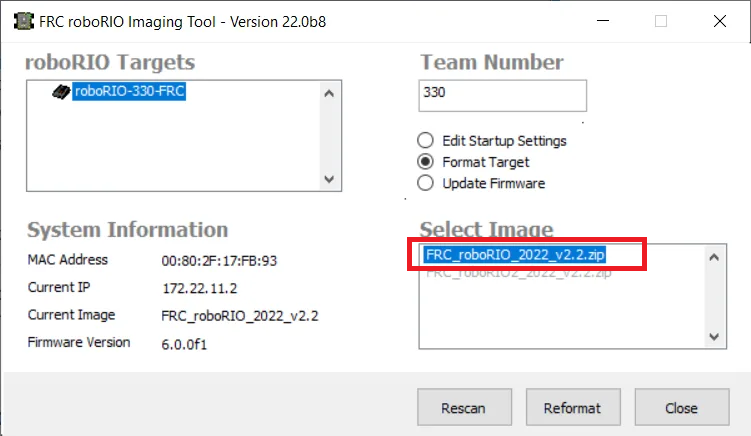This screenshot has width=751, height=436.
Task: Click the up arrow of the Targets list scrollbar
Action: (329, 93)
